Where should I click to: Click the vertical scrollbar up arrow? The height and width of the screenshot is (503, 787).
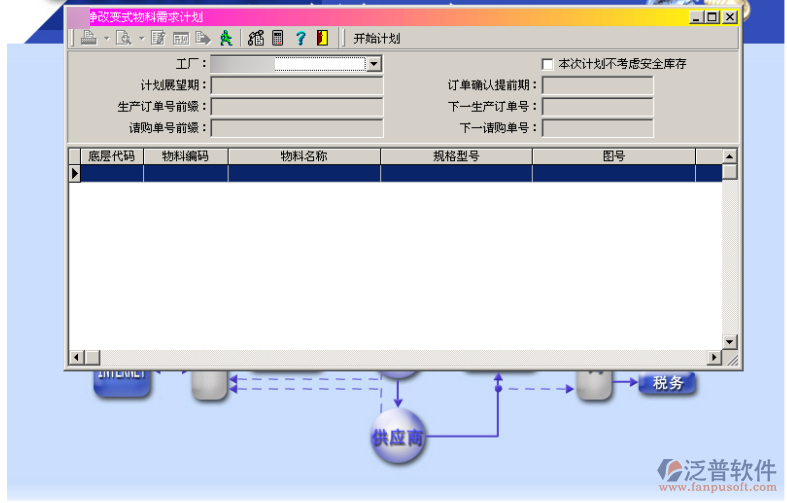click(x=729, y=156)
